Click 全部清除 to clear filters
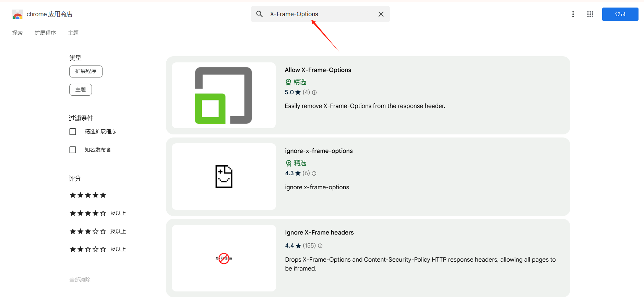The height and width of the screenshot is (299, 644). click(x=80, y=280)
